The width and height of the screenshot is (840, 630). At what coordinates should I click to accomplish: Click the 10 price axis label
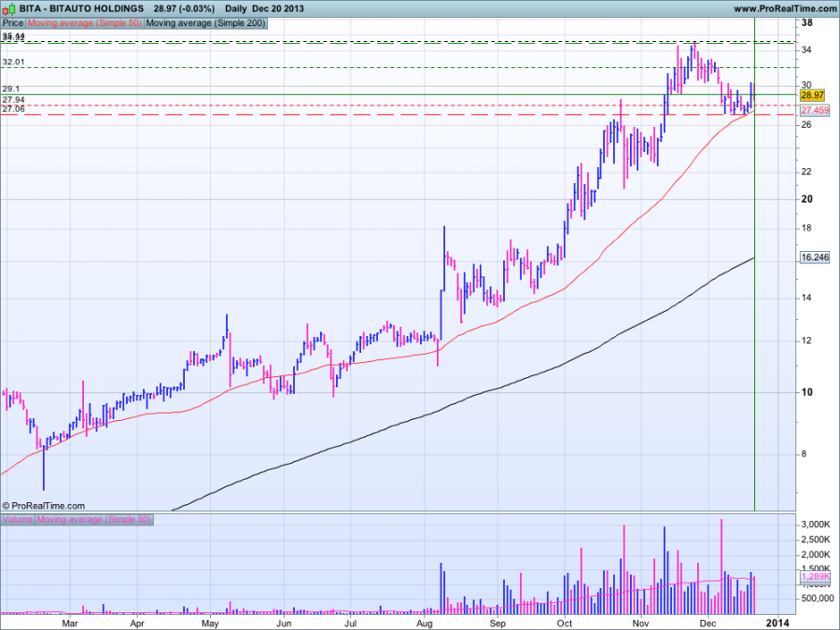click(x=806, y=392)
